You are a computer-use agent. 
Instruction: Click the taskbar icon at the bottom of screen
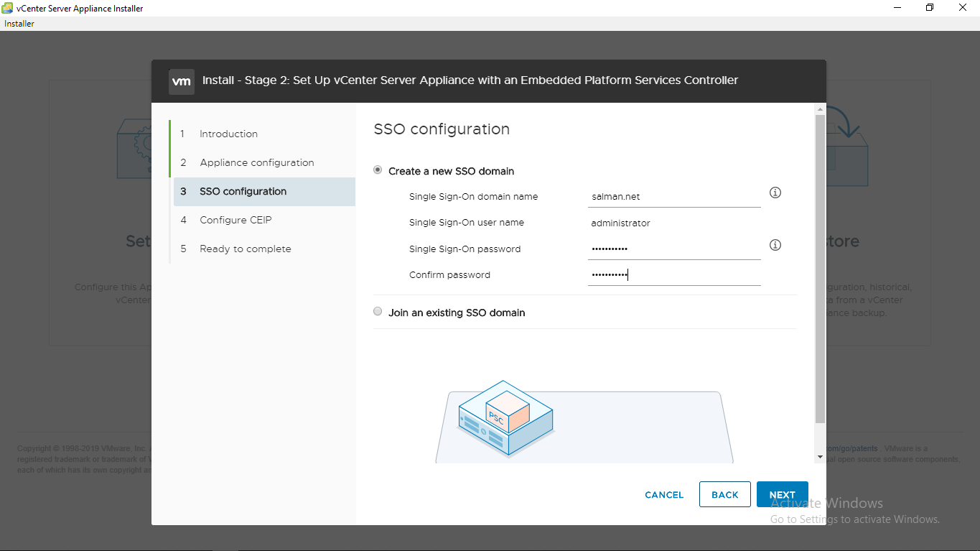(x=225, y=548)
